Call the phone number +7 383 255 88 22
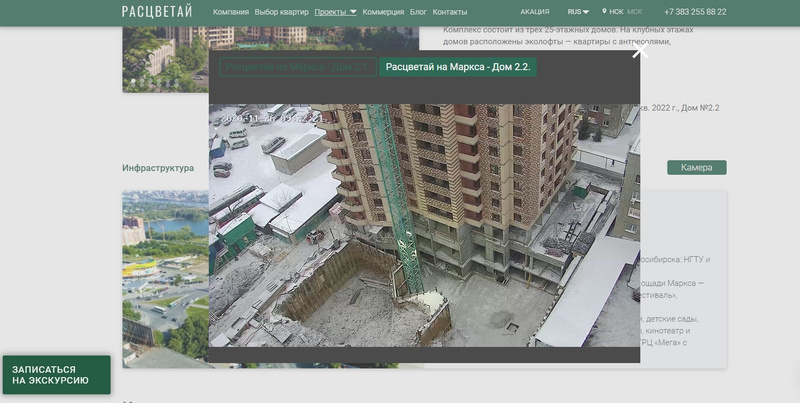 tap(695, 12)
